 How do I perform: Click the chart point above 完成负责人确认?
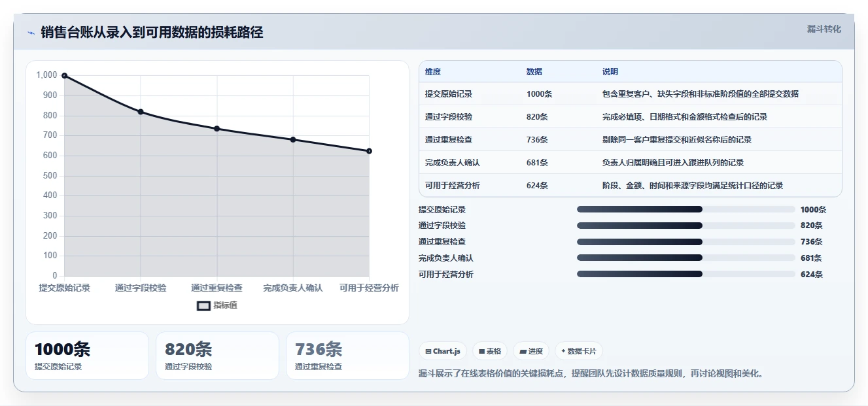tap(293, 140)
